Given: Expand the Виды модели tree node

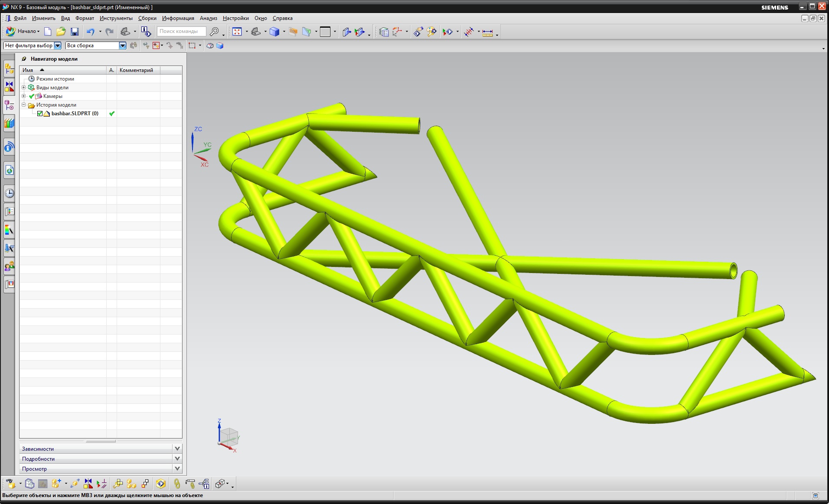Looking at the screenshot, I should pyautogui.click(x=24, y=88).
